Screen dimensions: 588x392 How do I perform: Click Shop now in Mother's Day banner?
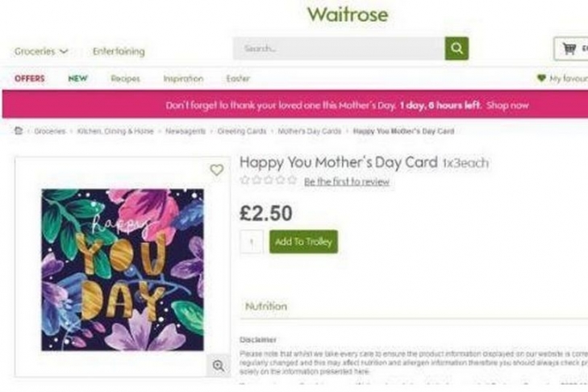508,105
